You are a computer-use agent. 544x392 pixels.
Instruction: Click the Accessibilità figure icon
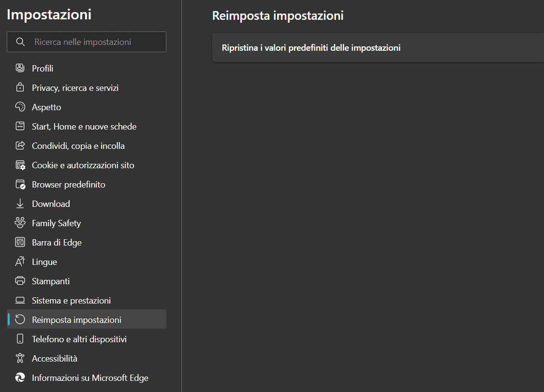pyautogui.click(x=20, y=358)
